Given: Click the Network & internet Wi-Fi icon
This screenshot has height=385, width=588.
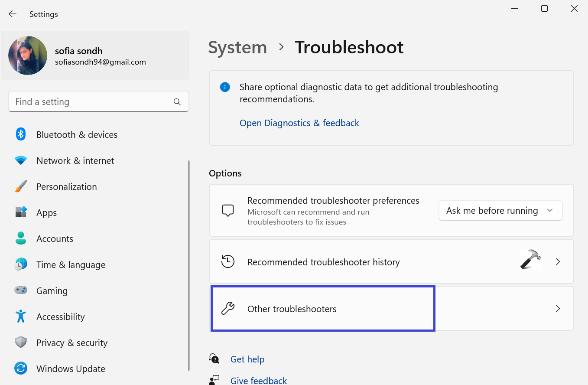Looking at the screenshot, I should (20, 160).
